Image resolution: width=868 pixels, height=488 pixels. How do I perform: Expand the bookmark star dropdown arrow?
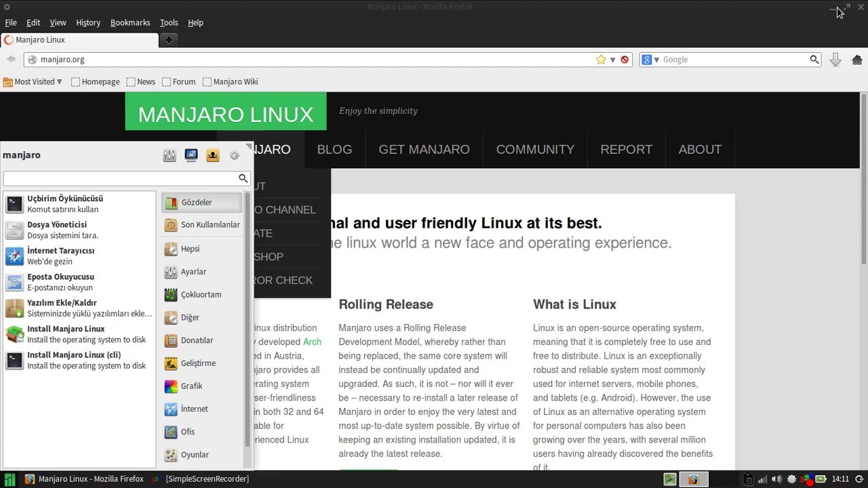click(612, 60)
